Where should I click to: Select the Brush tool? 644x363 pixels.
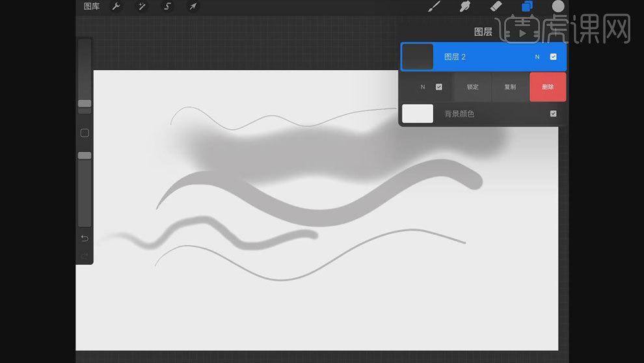coord(434,6)
